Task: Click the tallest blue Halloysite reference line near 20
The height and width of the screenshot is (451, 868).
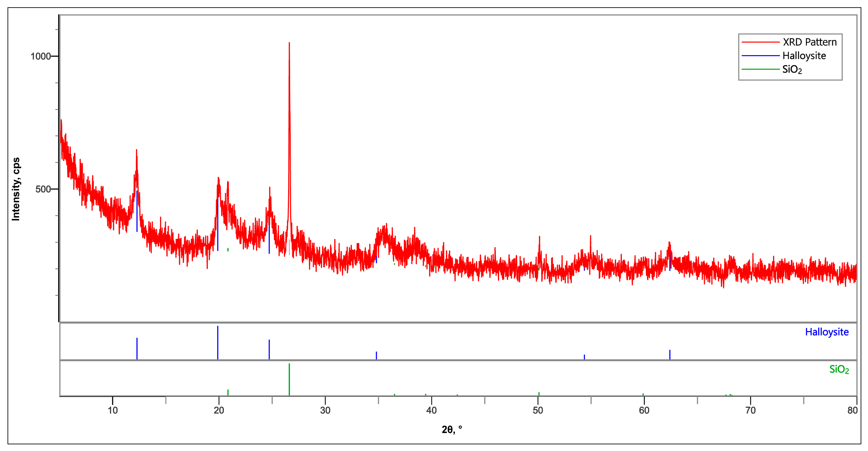Action: click(218, 342)
